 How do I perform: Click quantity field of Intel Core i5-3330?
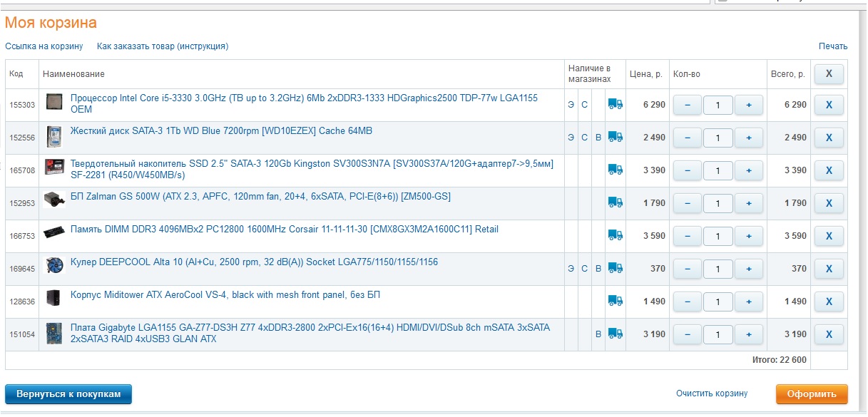718,105
